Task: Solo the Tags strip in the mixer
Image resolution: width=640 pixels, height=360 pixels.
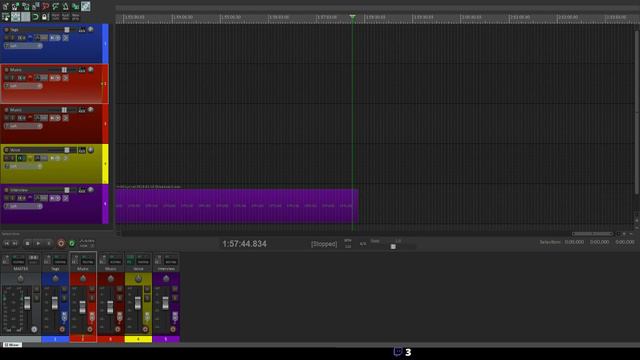Action: tap(64, 298)
